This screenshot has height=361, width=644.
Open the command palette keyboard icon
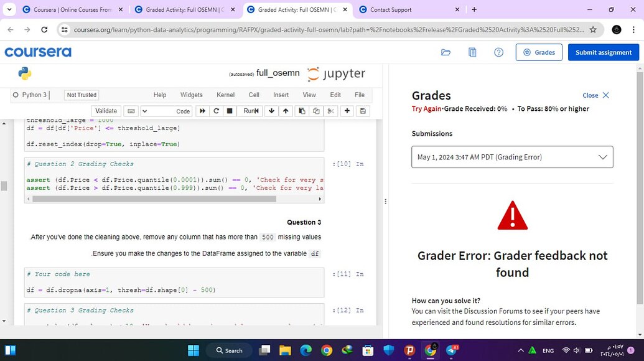click(x=132, y=111)
